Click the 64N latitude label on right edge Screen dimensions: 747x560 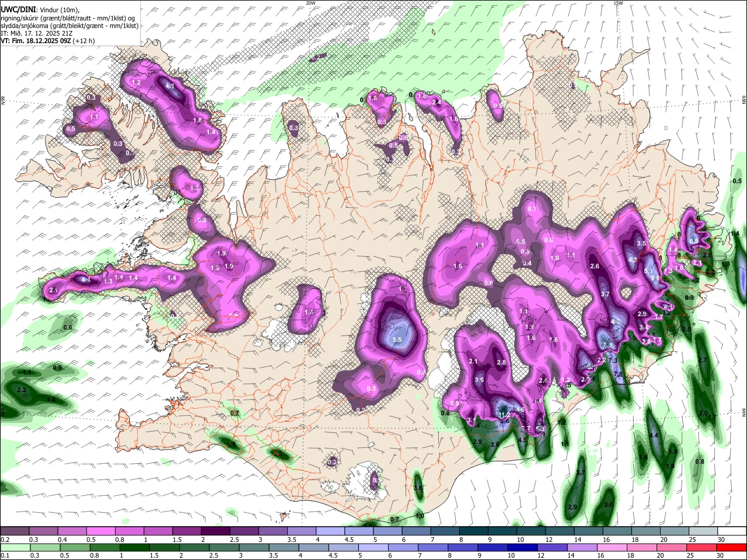coord(744,411)
